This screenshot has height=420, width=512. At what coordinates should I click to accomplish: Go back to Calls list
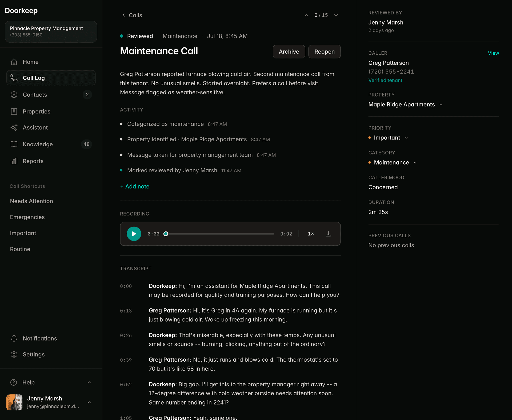pos(132,15)
